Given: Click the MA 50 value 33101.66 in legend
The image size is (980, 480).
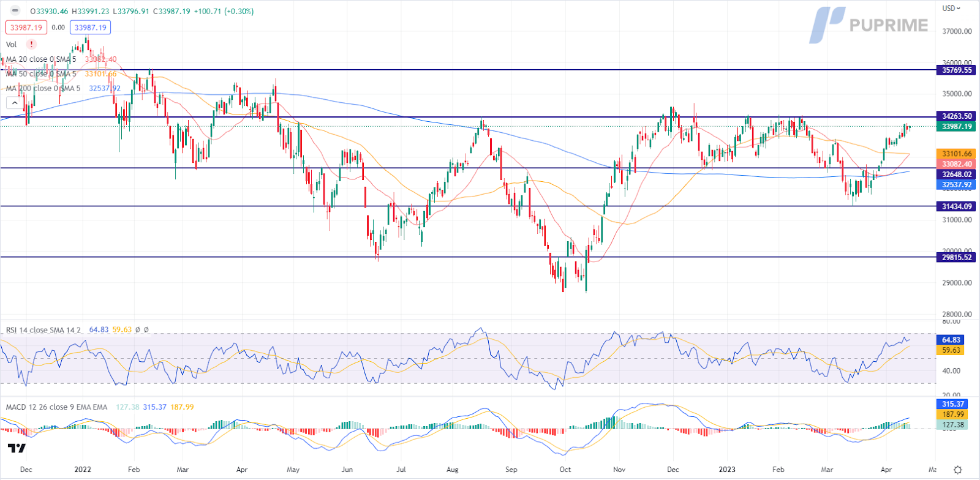Looking at the screenshot, I should click(100, 73).
